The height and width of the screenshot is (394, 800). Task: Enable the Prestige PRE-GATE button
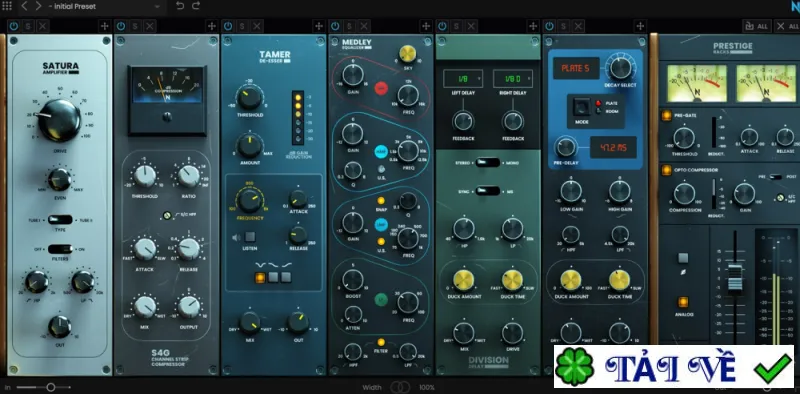click(x=666, y=116)
